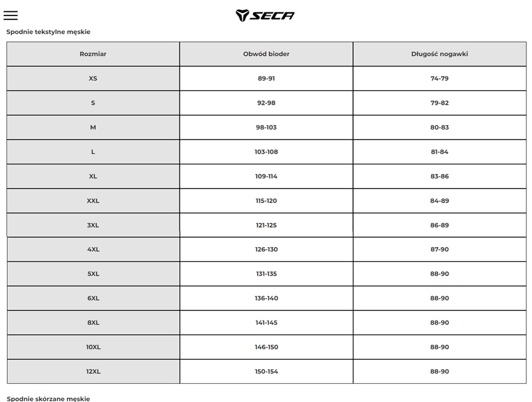Select leg length value 83-86
Screen dimensions: 532x402
click(x=439, y=176)
